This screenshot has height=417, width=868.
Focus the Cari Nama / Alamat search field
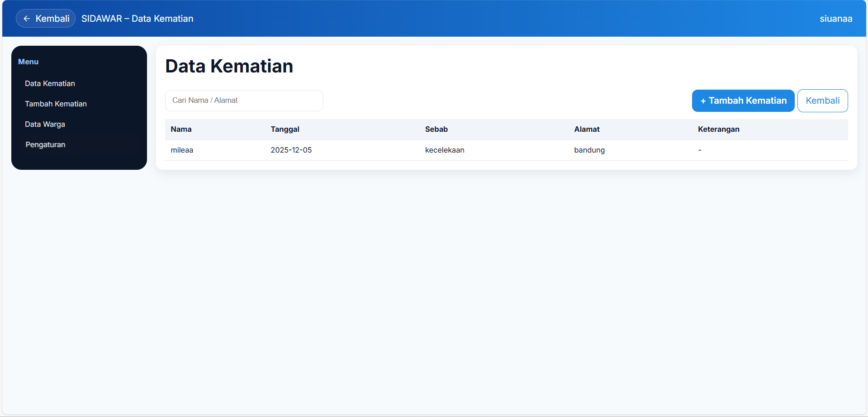pyautogui.click(x=244, y=101)
